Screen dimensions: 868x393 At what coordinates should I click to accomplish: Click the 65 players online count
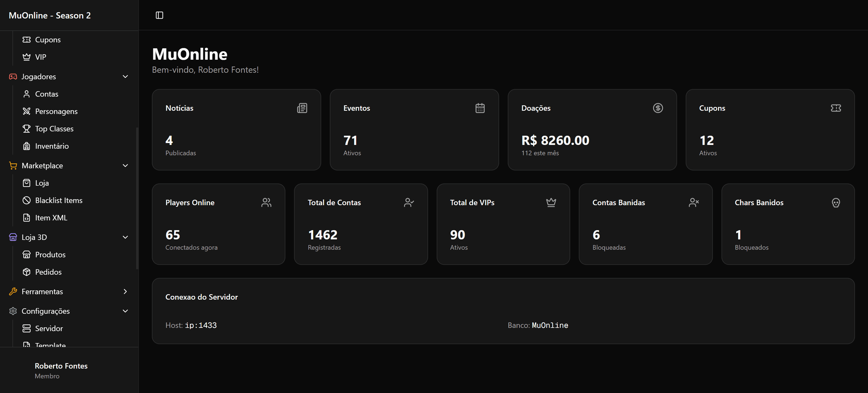[173, 234]
